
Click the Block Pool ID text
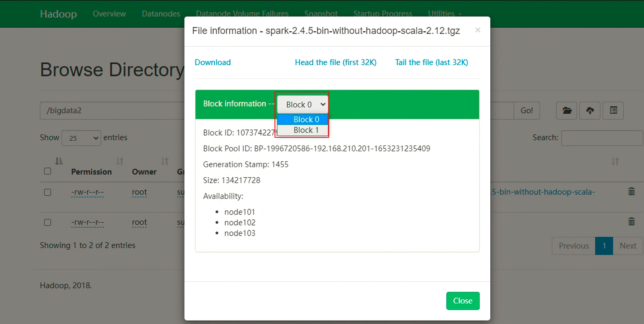(x=317, y=149)
